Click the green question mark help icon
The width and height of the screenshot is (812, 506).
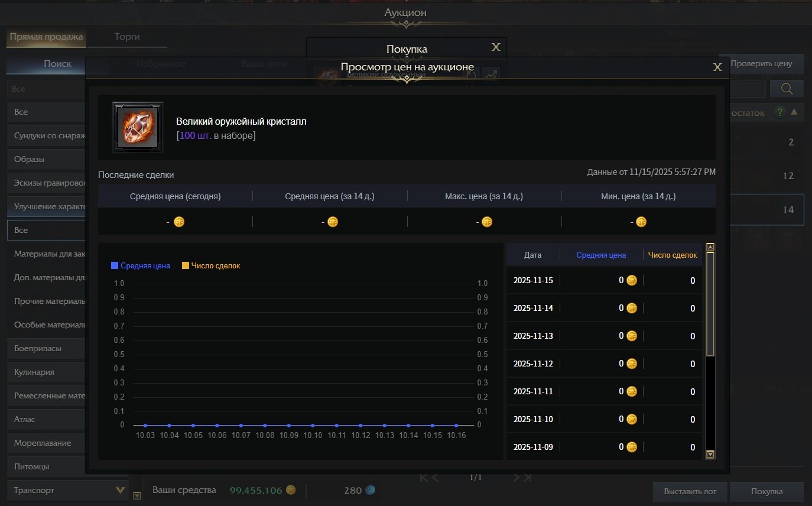pyautogui.click(x=780, y=112)
